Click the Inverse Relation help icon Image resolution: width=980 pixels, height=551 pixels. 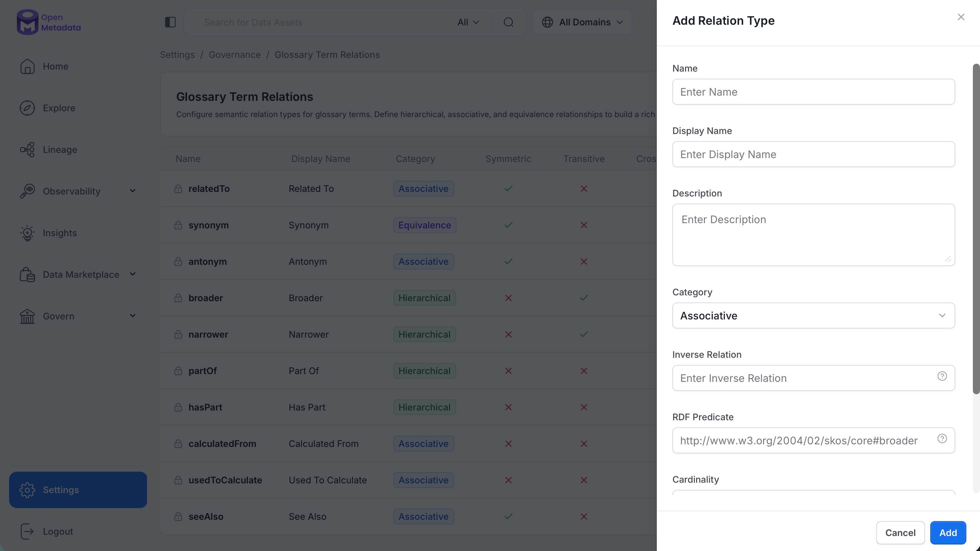pyautogui.click(x=942, y=376)
